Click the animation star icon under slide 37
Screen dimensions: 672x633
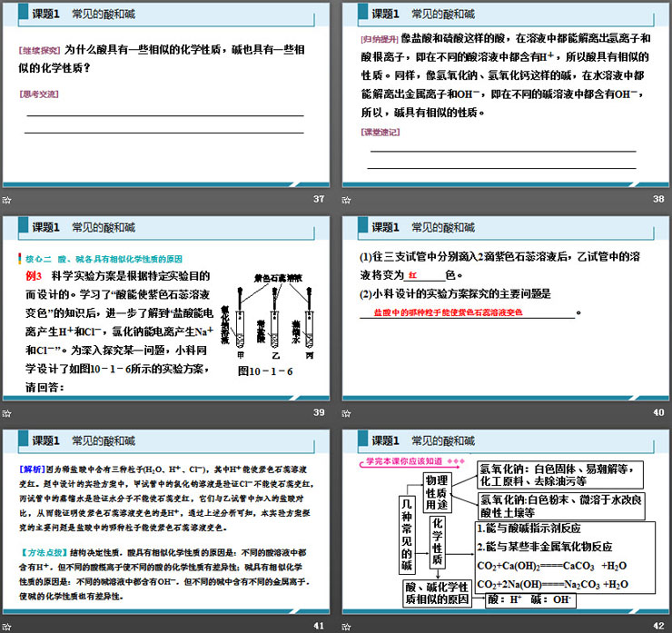coord(6,200)
